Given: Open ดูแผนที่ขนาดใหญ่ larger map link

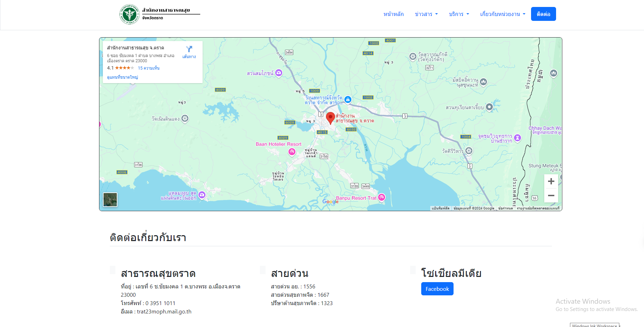Looking at the screenshot, I should [122, 77].
